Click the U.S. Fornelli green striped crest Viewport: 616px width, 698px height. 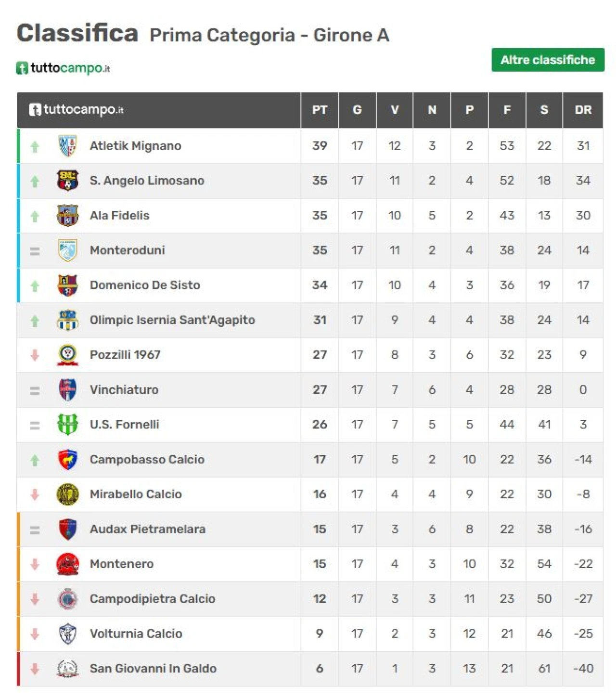67,425
